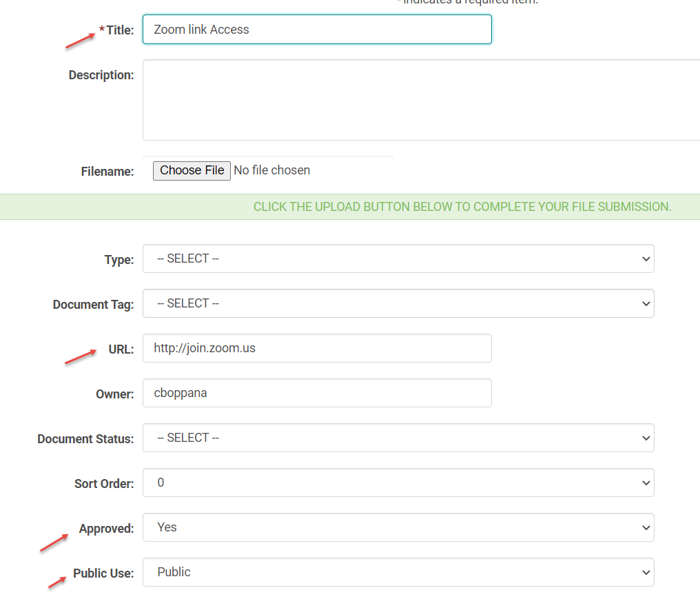
Task: Open the Document Status dropdown
Action: click(398, 438)
